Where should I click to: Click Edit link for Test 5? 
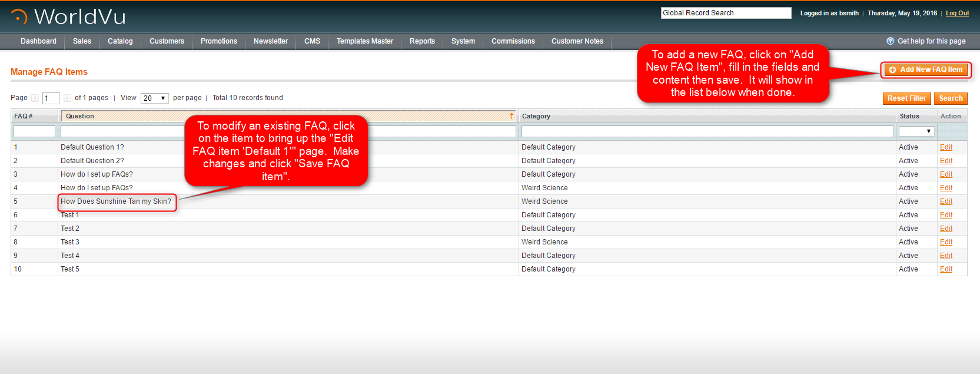point(946,269)
